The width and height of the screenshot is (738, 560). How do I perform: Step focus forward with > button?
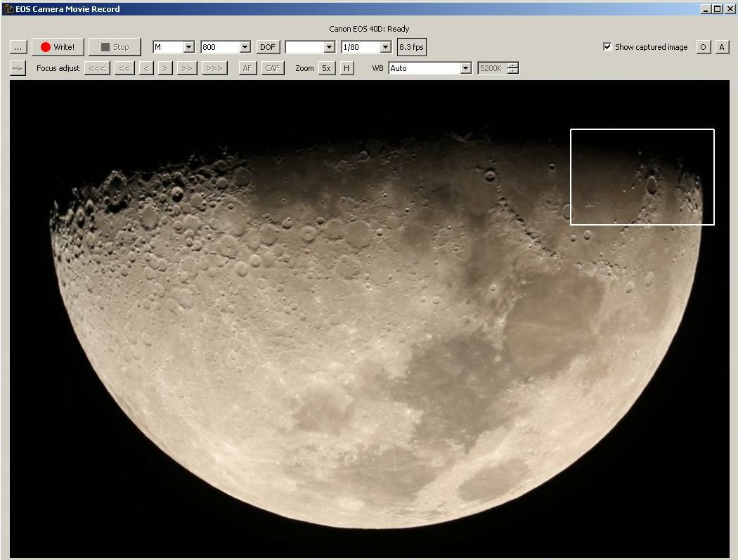click(164, 68)
